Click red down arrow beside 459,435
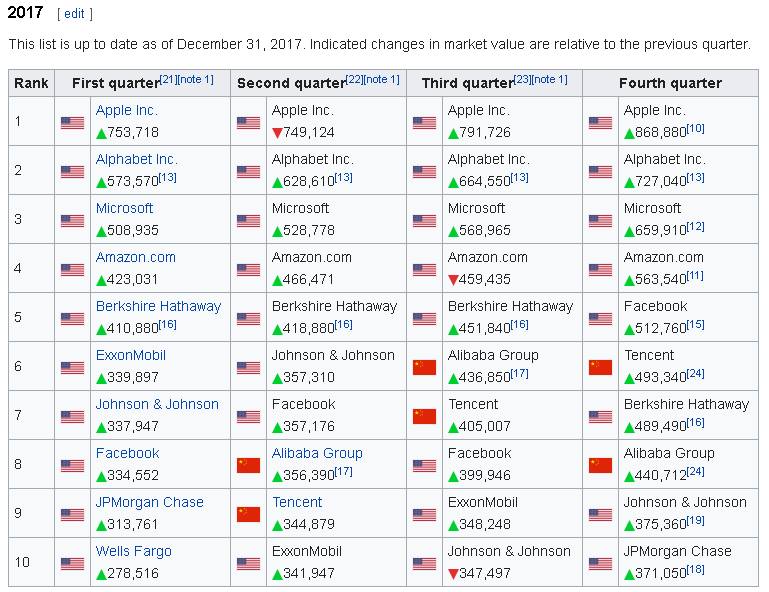Screen dimensions: 769x592 click(x=453, y=280)
